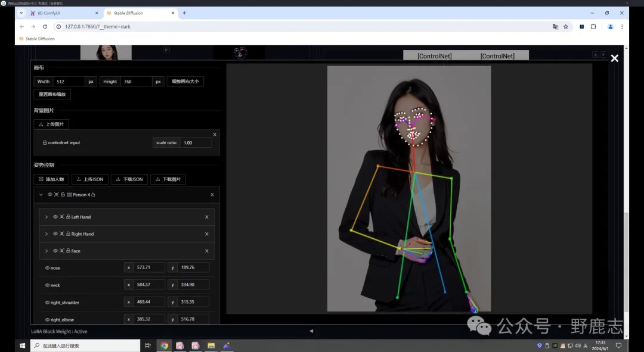Click the lock icon on Face

(68, 251)
